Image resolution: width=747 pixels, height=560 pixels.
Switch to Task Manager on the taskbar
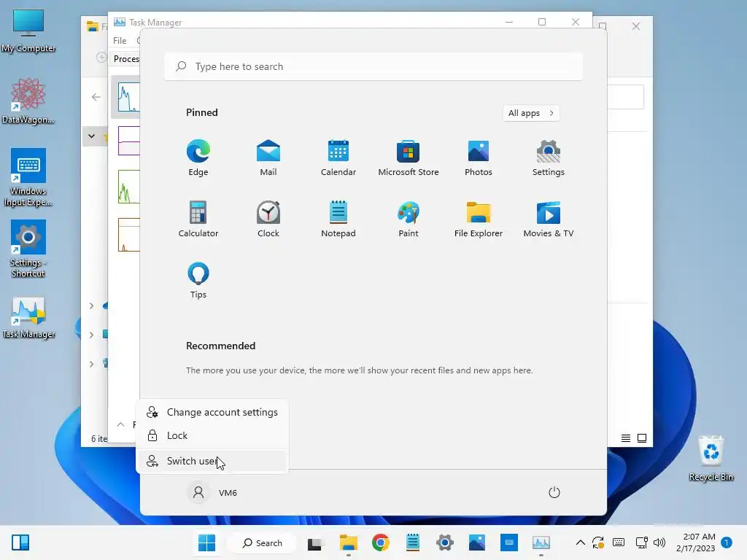[541, 542]
